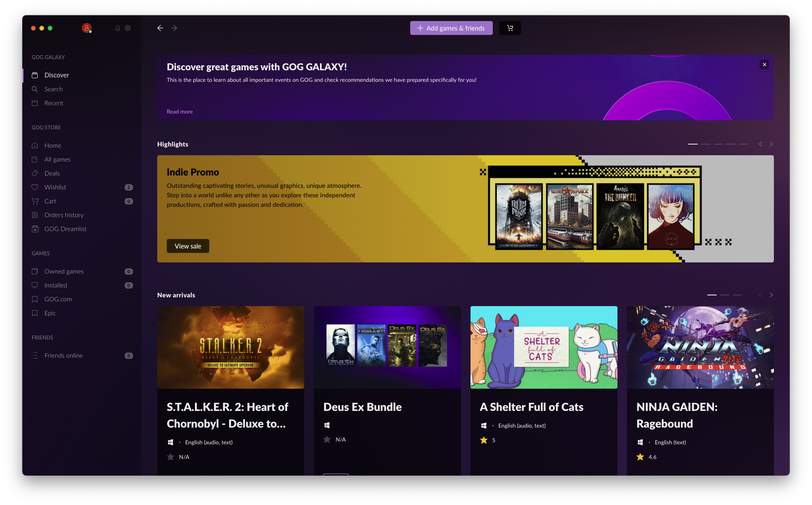Open the Discover section
The width and height of the screenshot is (812, 505).
82,75
